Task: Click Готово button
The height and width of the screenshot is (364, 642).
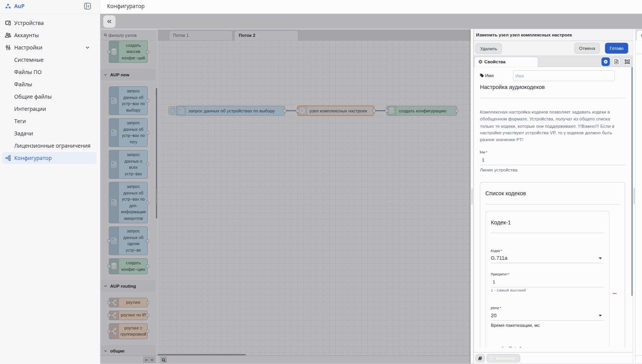Action: tap(616, 48)
